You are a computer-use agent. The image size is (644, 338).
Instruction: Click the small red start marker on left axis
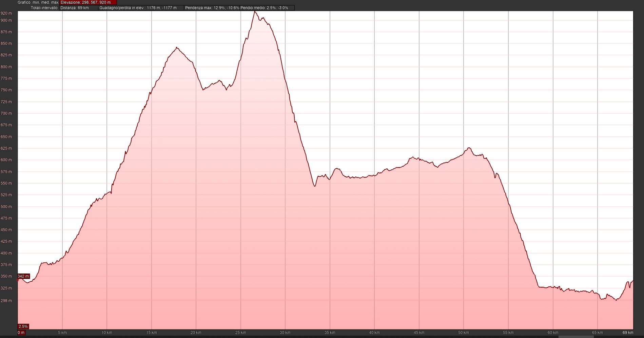click(x=18, y=280)
